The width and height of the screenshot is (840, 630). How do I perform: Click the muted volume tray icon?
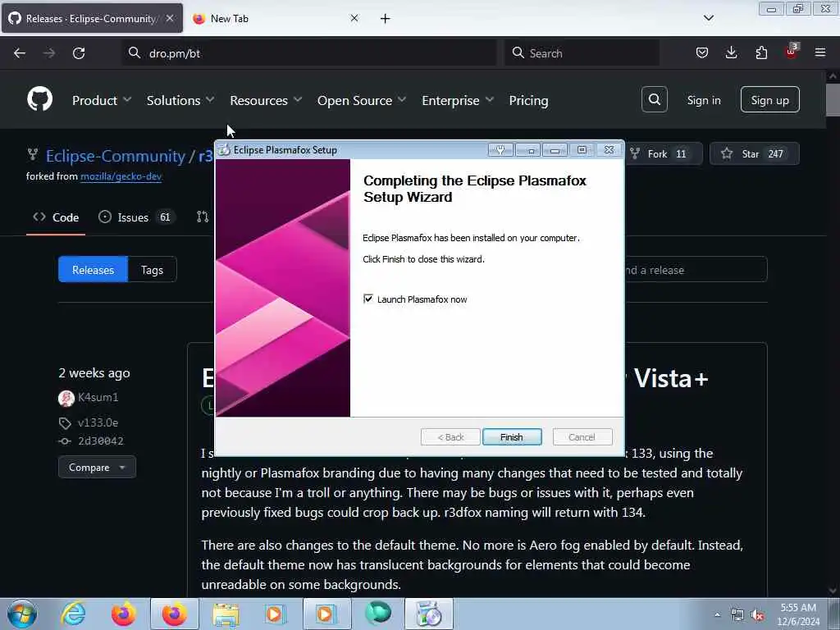[x=757, y=615]
